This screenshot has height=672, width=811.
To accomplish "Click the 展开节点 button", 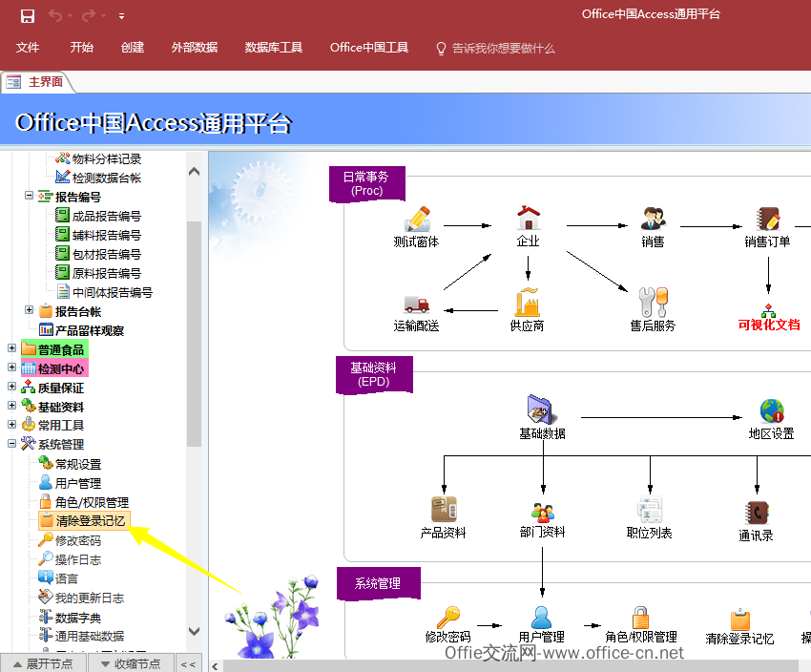I will (x=44, y=663).
